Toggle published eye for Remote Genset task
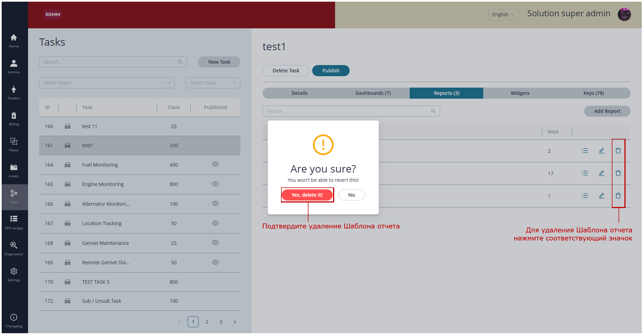The height and width of the screenshot is (336, 644). click(x=215, y=262)
